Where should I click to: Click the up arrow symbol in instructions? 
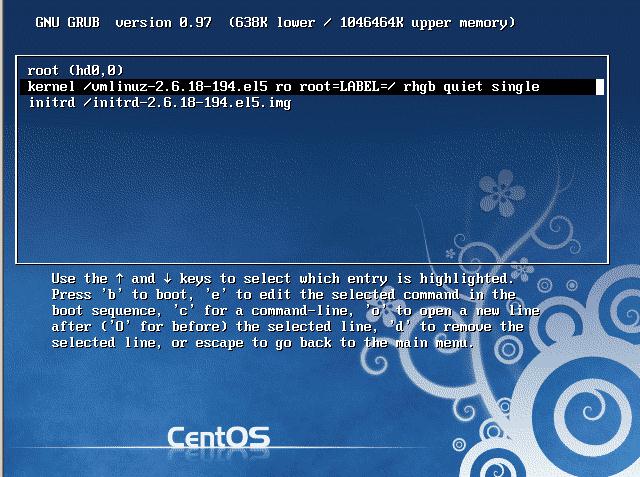[119, 279]
